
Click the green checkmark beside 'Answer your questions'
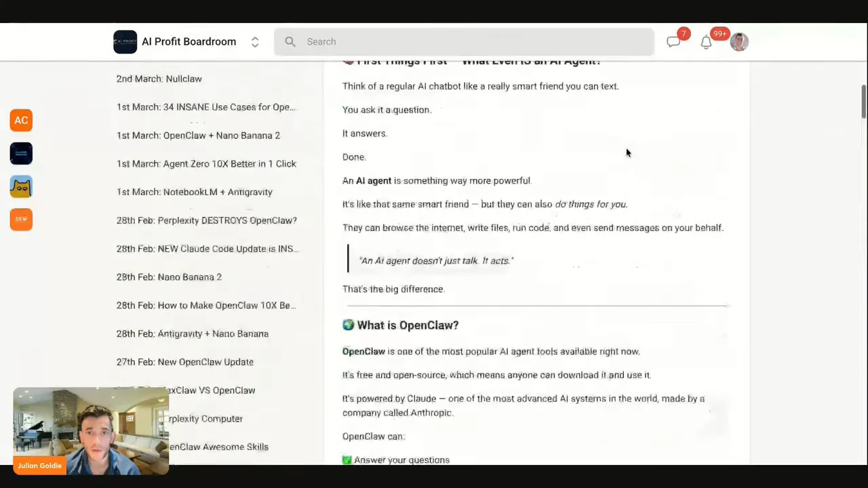[347, 460]
